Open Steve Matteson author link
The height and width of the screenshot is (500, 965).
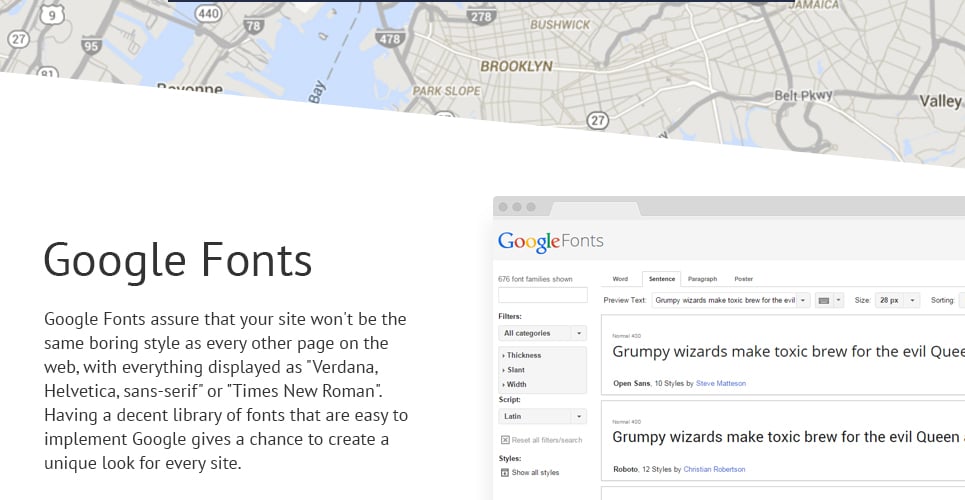(721, 383)
